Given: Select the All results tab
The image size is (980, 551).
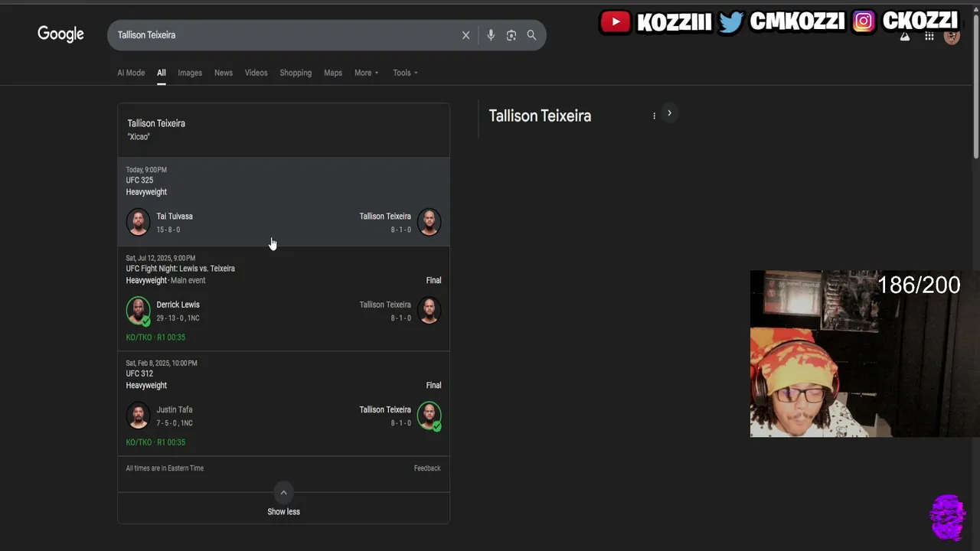Looking at the screenshot, I should [162, 73].
